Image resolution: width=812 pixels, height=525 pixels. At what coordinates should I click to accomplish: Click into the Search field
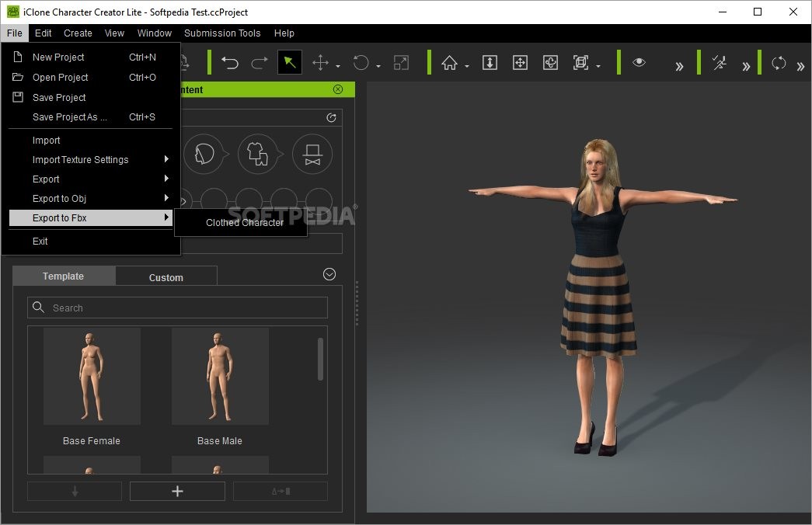click(x=177, y=308)
